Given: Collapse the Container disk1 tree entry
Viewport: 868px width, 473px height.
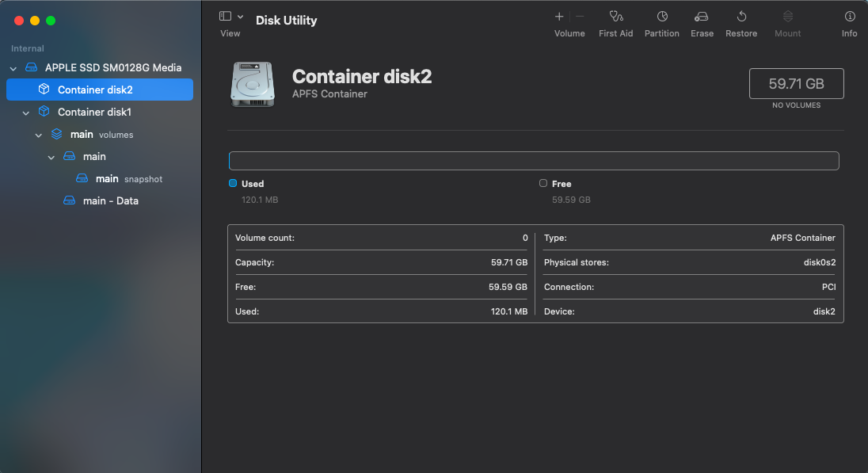Looking at the screenshot, I should 25,112.
